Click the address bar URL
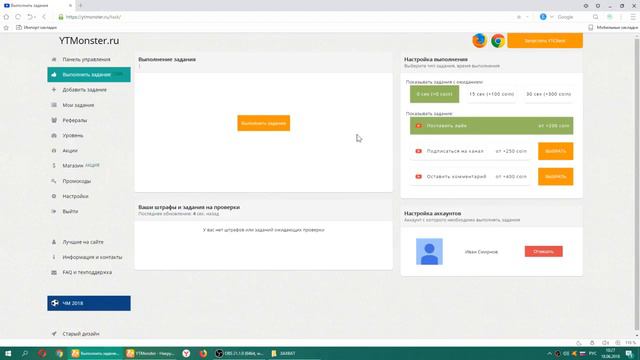 tap(93, 17)
